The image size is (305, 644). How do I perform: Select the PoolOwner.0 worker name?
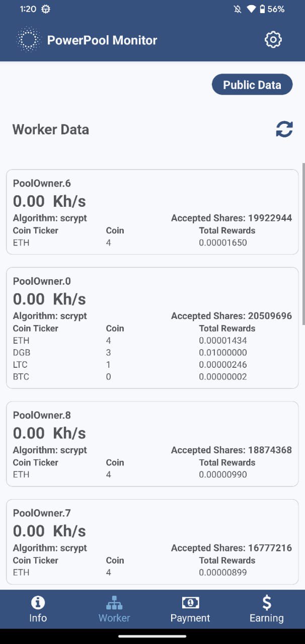click(42, 281)
